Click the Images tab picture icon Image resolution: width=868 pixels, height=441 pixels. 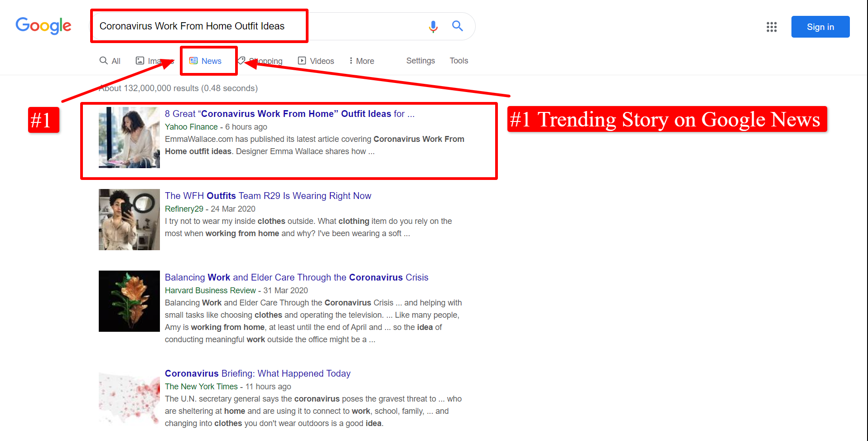[x=140, y=60]
